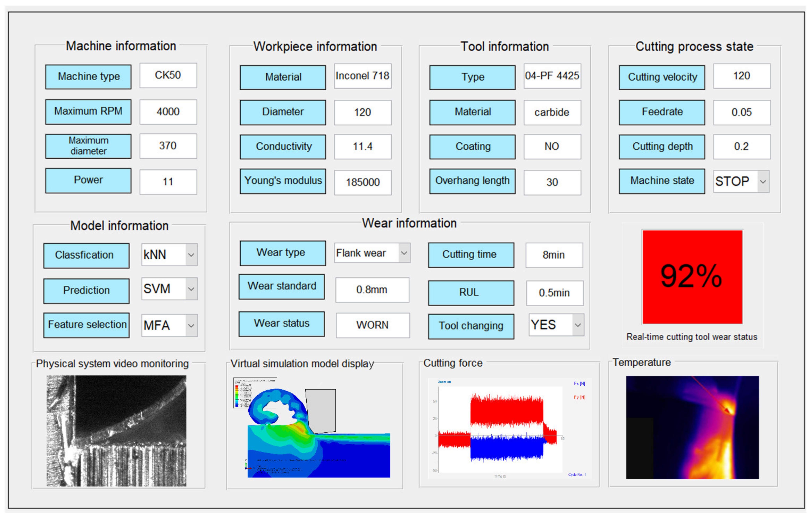Click the temperature thermal image
The height and width of the screenshot is (517, 812).
pos(692,427)
